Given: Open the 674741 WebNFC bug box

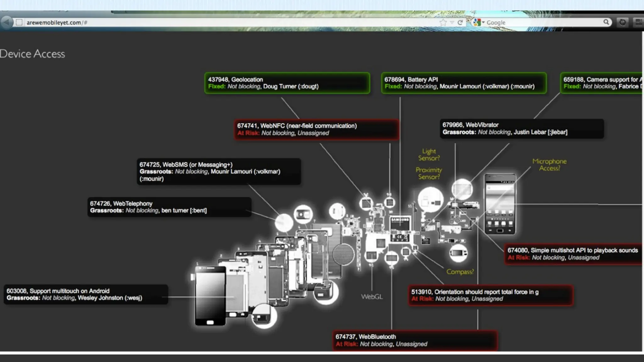Looking at the screenshot, I should (x=316, y=129).
